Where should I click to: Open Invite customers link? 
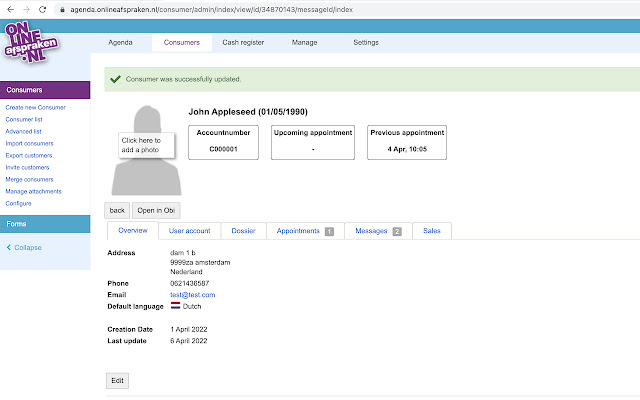(27, 167)
